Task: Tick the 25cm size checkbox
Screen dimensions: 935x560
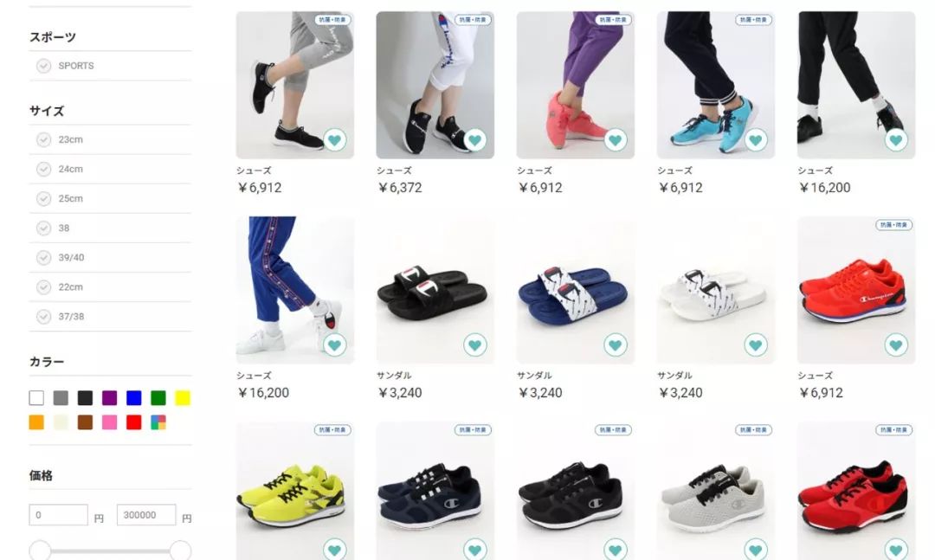Action: point(43,198)
